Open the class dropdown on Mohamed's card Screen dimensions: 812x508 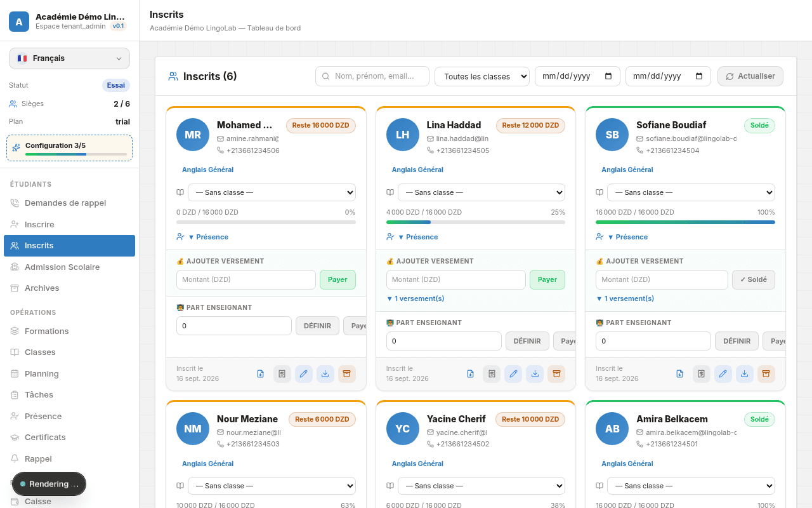click(x=272, y=192)
